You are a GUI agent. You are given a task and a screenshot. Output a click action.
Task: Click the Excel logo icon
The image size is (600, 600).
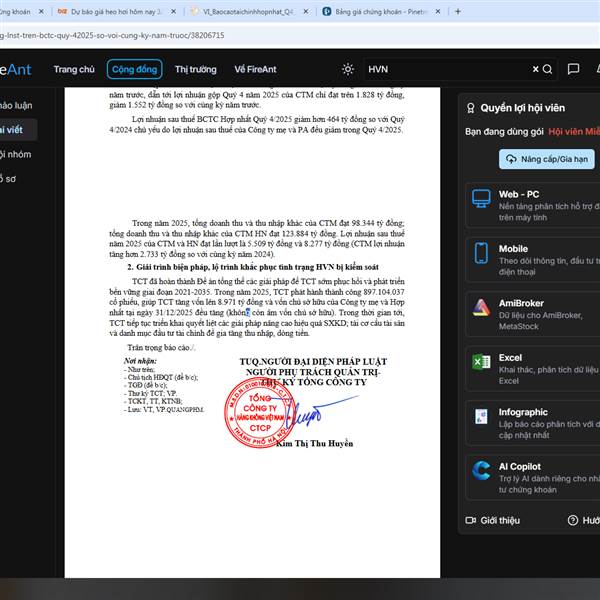coord(481,362)
